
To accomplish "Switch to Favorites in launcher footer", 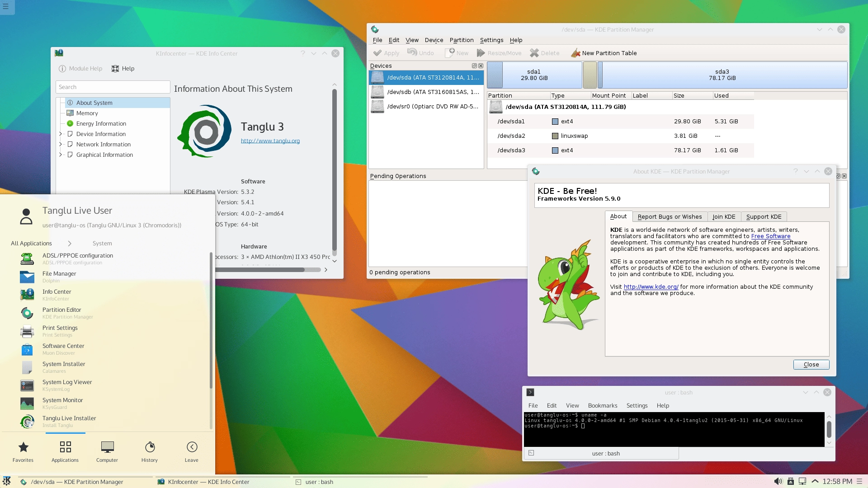I will [x=23, y=452].
